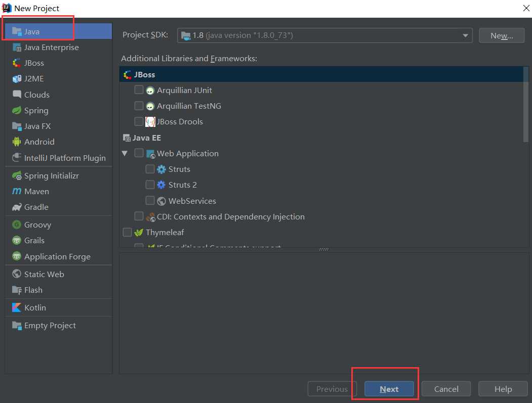
Task: Select the Java Enterprise label
Action: tap(52, 48)
